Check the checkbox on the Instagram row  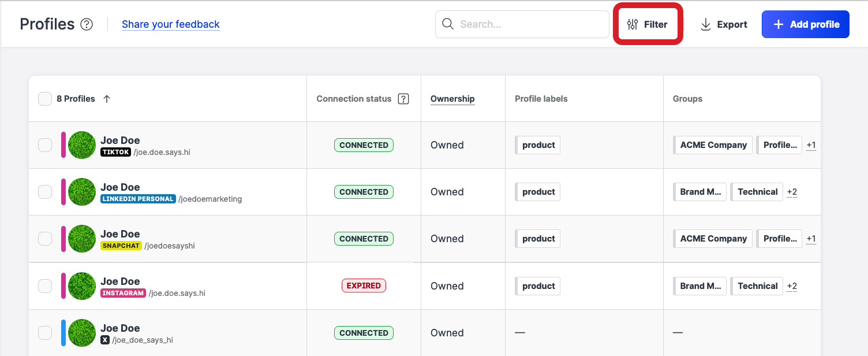(x=45, y=285)
